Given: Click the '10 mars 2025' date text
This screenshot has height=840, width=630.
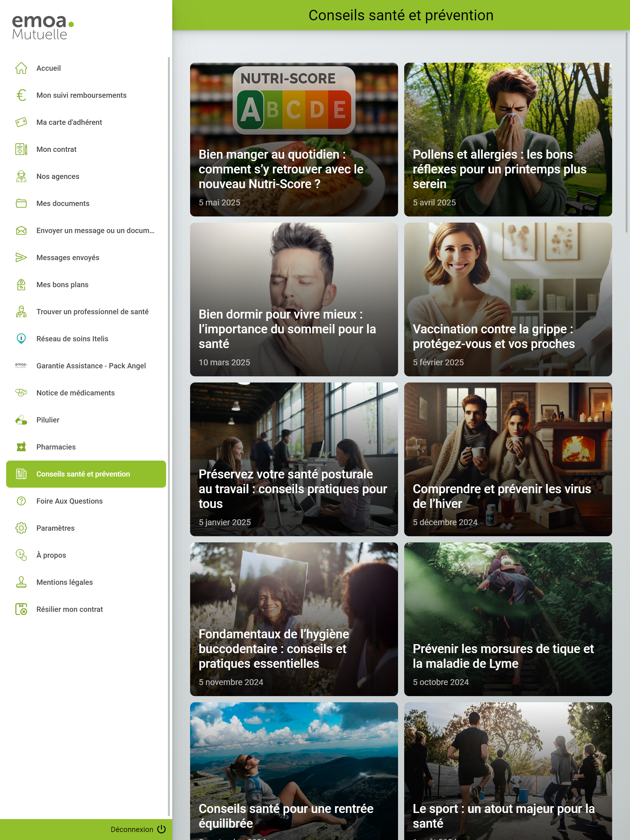Looking at the screenshot, I should coord(224,362).
